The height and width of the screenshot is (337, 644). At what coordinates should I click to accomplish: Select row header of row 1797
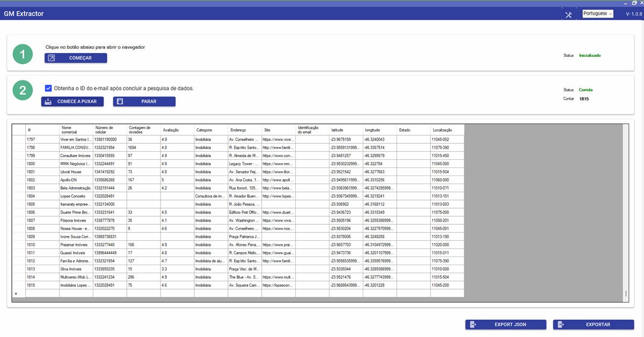pos(19,140)
